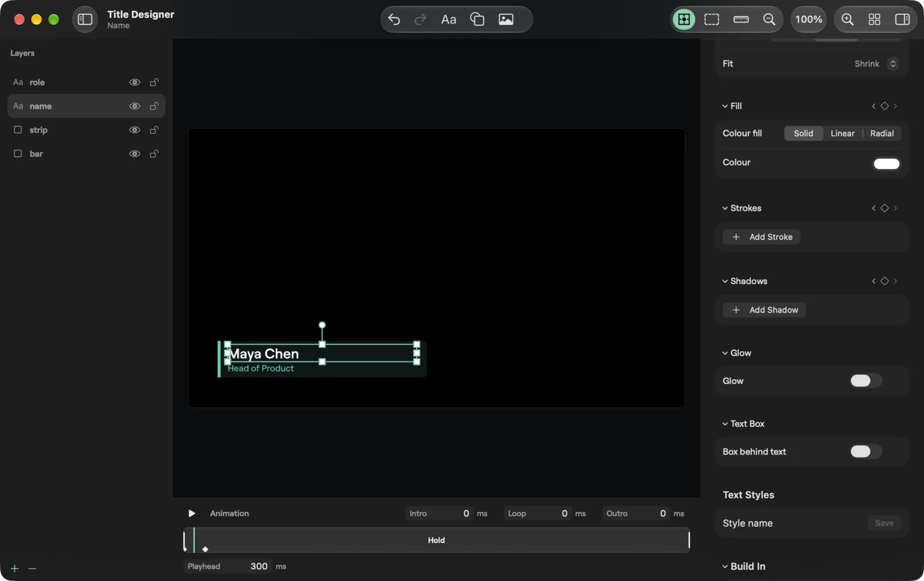
Task: Toggle the left sidebar panel icon
Action: tap(85, 20)
